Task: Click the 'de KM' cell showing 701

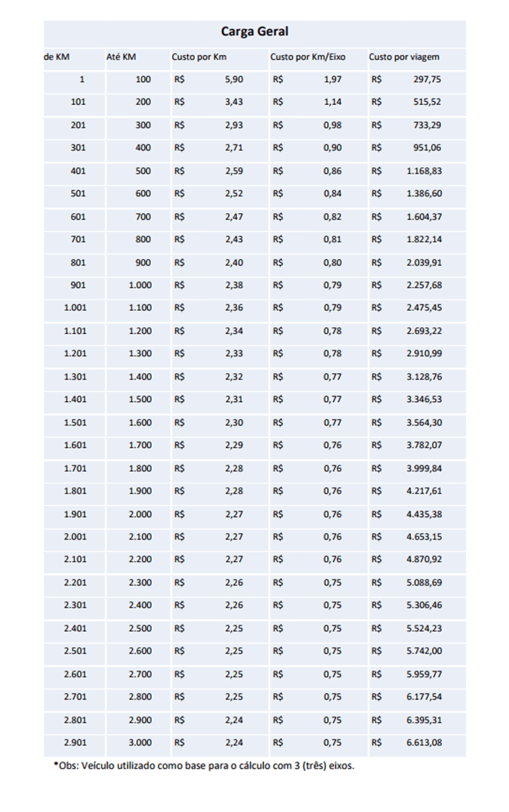Action: click(x=78, y=239)
